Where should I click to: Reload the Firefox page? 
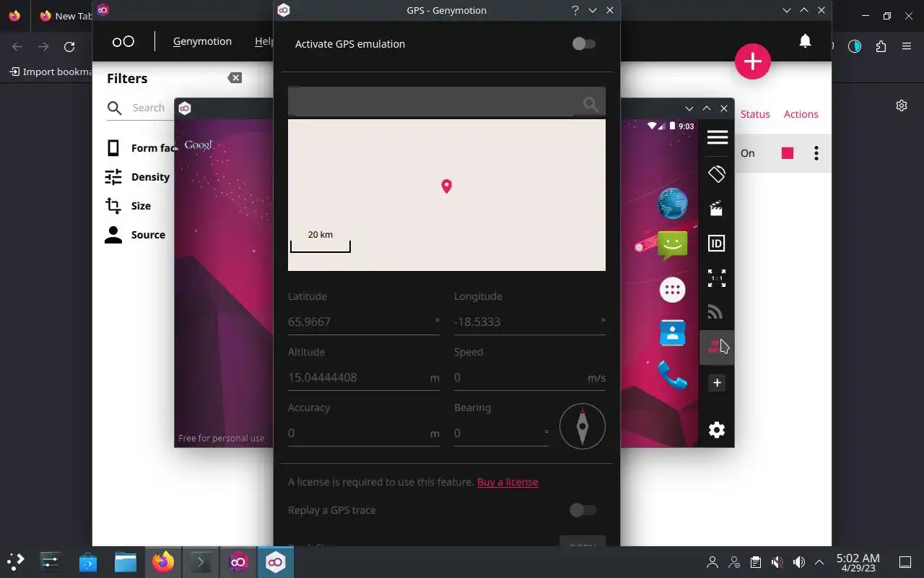69,47
